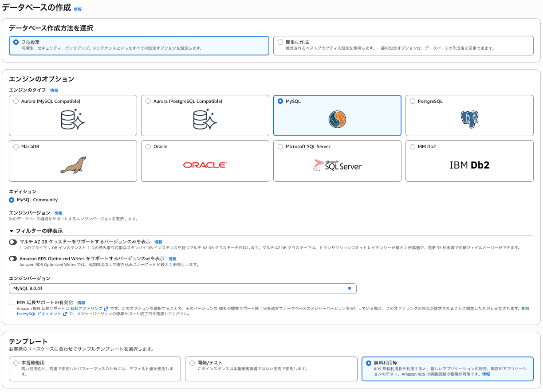The width and height of the screenshot is (543, 392).
Task: Collapse フィルターの非表示 section
Action: click(x=36, y=231)
